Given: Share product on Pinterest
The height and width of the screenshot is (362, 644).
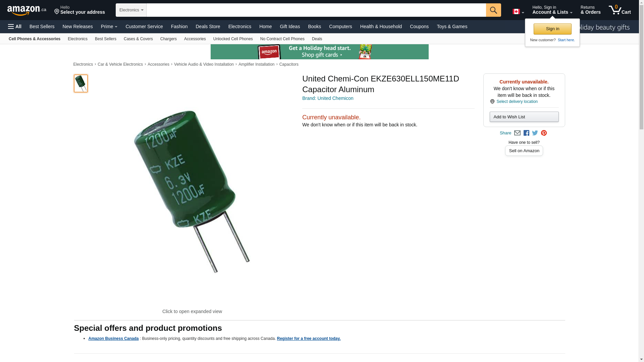Looking at the screenshot, I should pos(544,133).
